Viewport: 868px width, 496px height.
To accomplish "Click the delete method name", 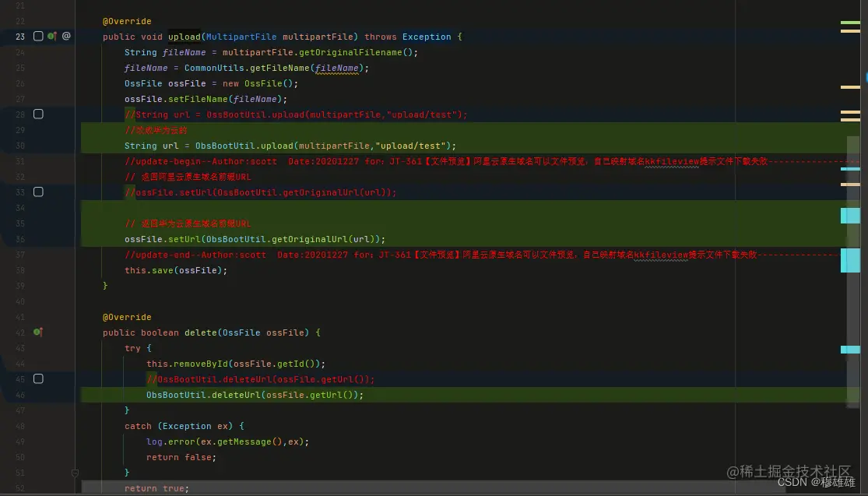I will coord(200,332).
